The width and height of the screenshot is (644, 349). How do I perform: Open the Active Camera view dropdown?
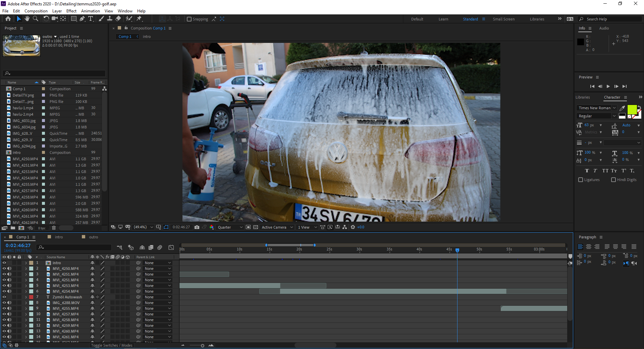(277, 227)
